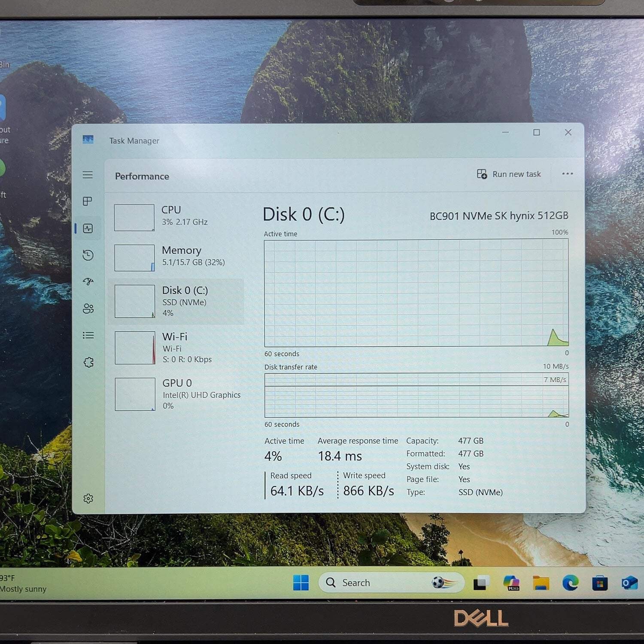Click the Type SSD (NVMe) value
This screenshot has height=644, width=644.
click(x=480, y=492)
